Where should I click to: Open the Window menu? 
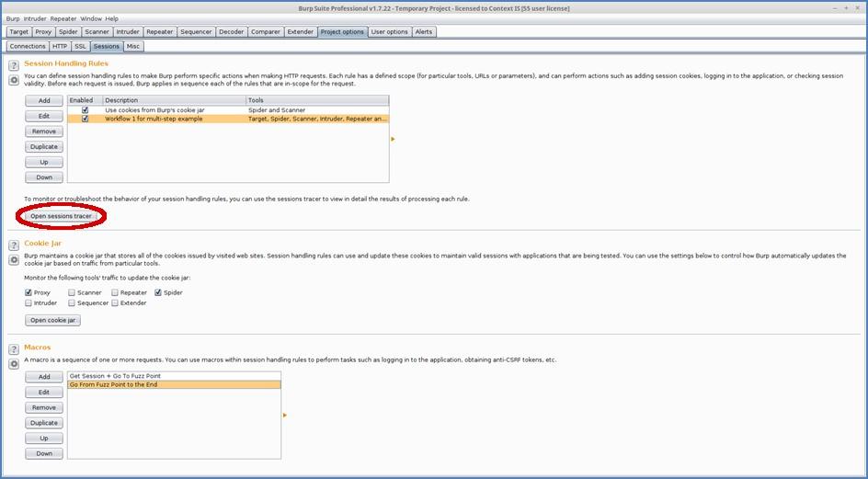pyautogui.click(x=91, y=18)
